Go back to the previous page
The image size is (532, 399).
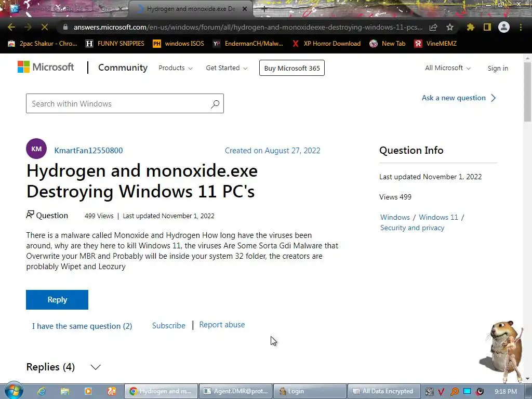point(11,27)
